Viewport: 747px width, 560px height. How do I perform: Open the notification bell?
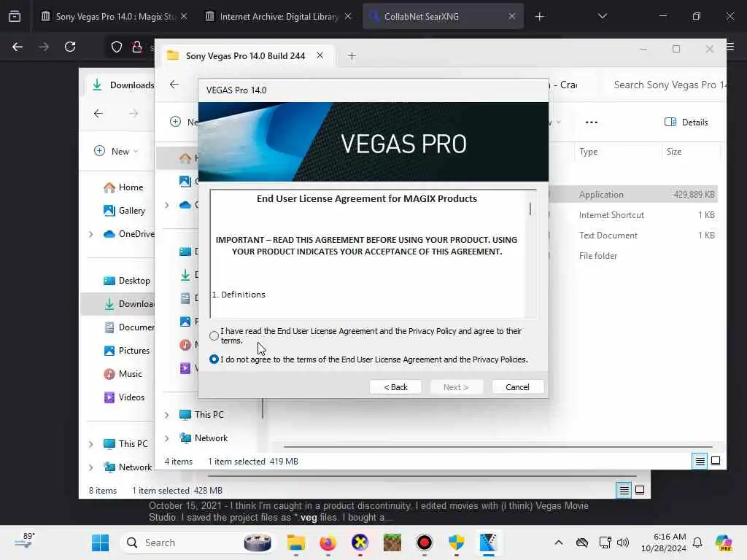[x=697, y=542]
